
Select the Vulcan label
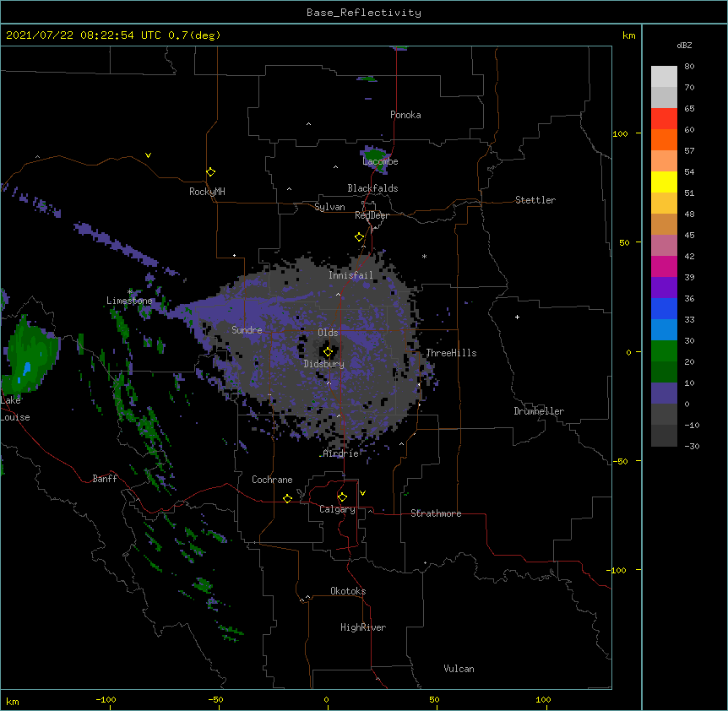coord(459,669)
